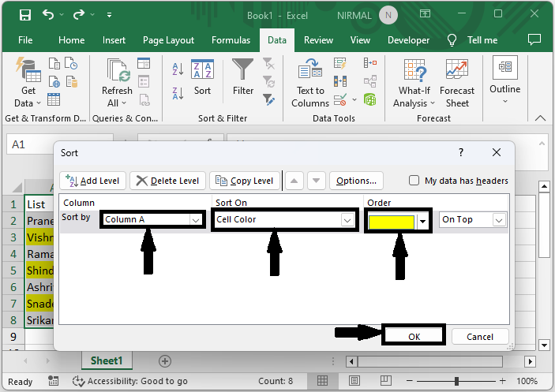Open the Data Validation tool

(x=340, y=99)
